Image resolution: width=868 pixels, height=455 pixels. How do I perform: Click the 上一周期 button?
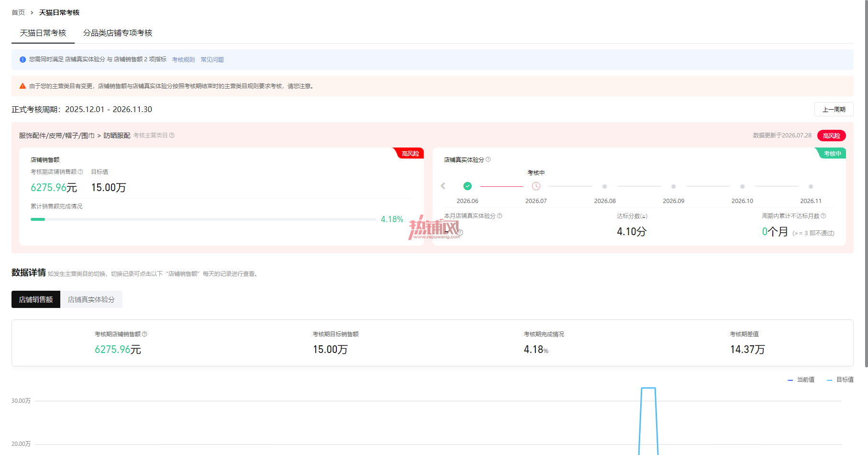[834, 109]
